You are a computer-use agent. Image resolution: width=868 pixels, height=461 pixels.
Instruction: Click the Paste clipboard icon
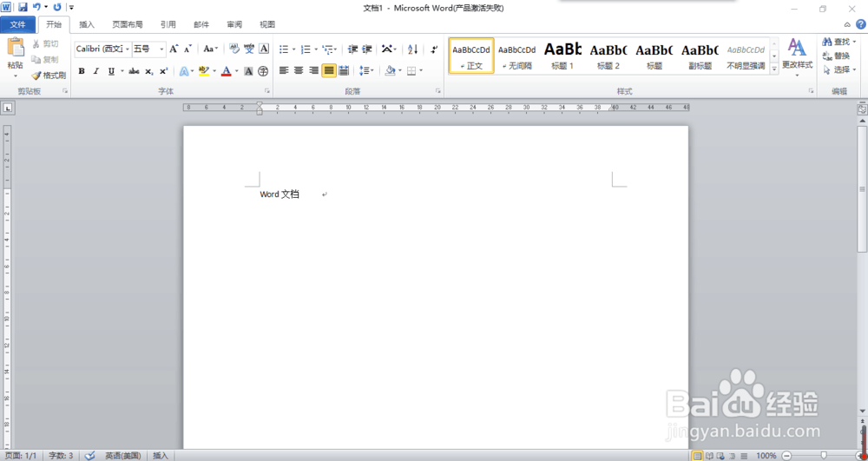pos(16,48)
